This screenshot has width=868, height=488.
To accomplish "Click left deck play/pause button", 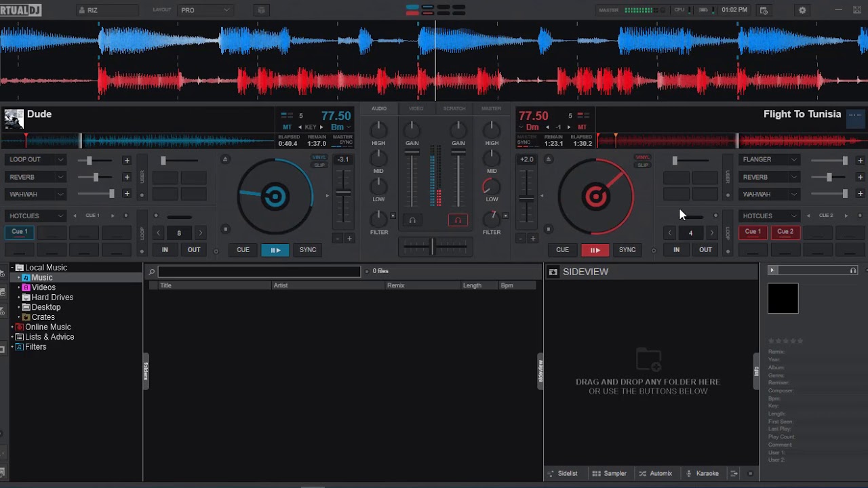I will click(275, 250).
